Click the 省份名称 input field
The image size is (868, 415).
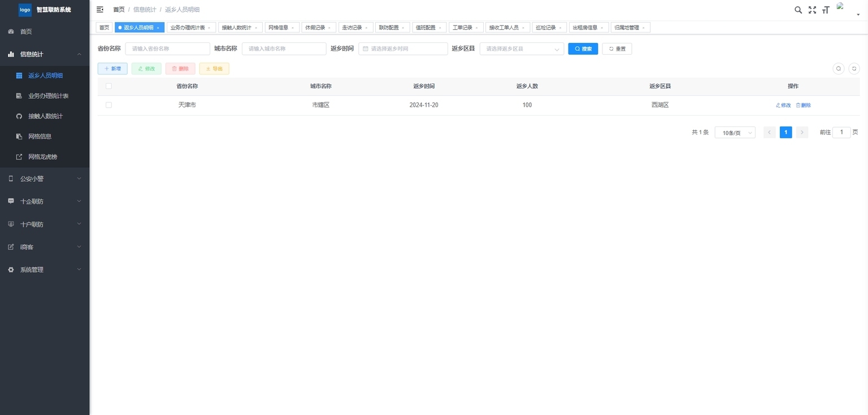[x=167, y=49]
